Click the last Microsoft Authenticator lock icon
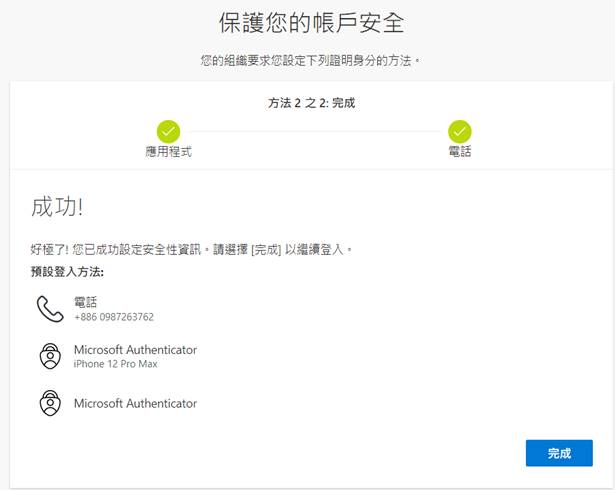615x490 pixels. point(50,403)
